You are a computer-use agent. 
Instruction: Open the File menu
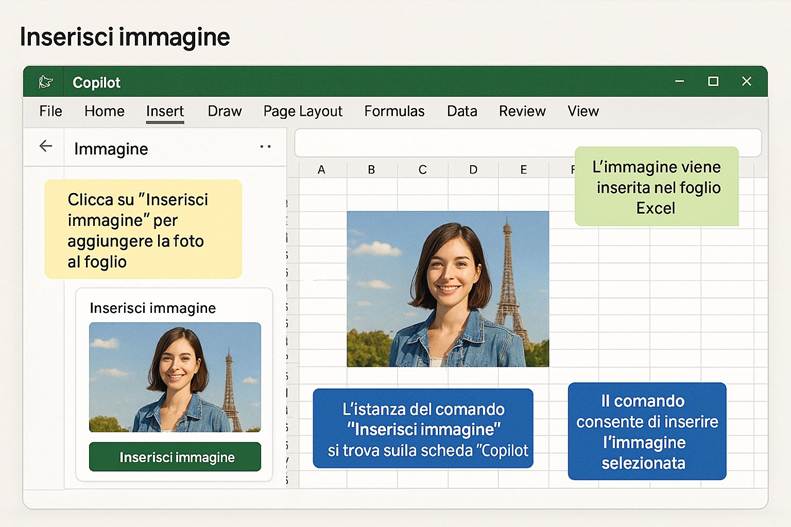(50, 111)
